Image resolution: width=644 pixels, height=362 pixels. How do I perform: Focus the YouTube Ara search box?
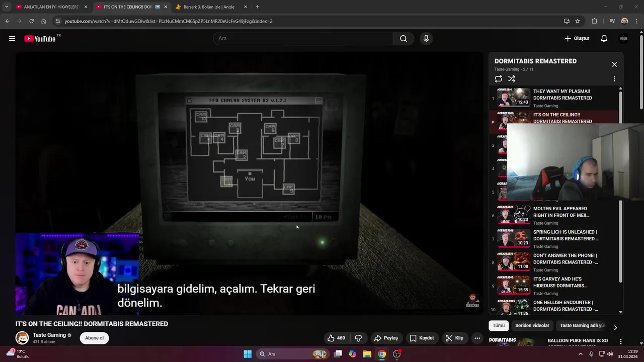(303, 39)
